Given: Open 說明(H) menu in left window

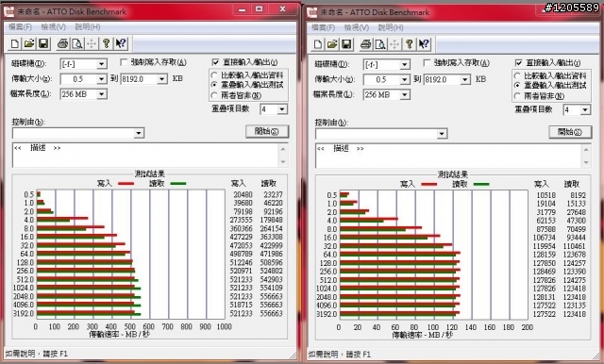Looking at the screenshot, I should 88,27.
